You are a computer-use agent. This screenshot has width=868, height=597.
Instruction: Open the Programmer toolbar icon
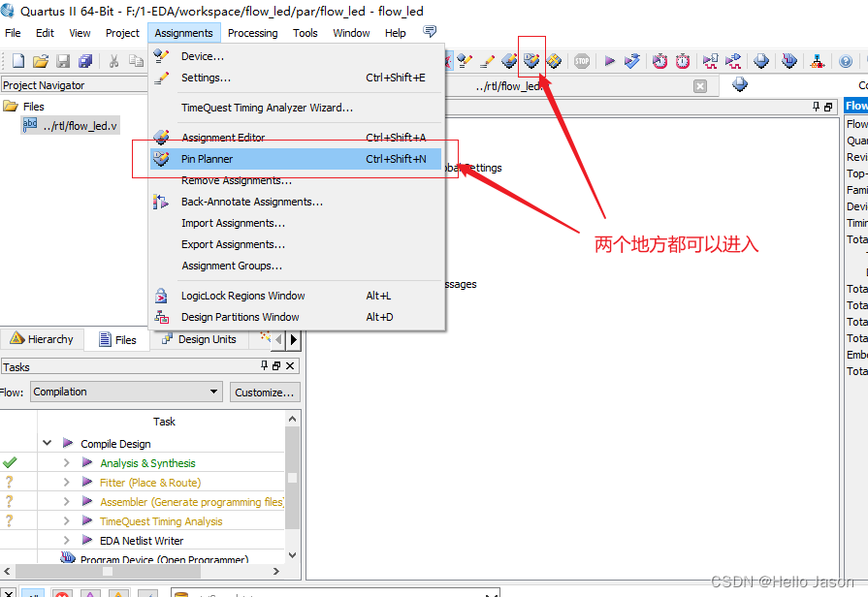tap(789, 61)
